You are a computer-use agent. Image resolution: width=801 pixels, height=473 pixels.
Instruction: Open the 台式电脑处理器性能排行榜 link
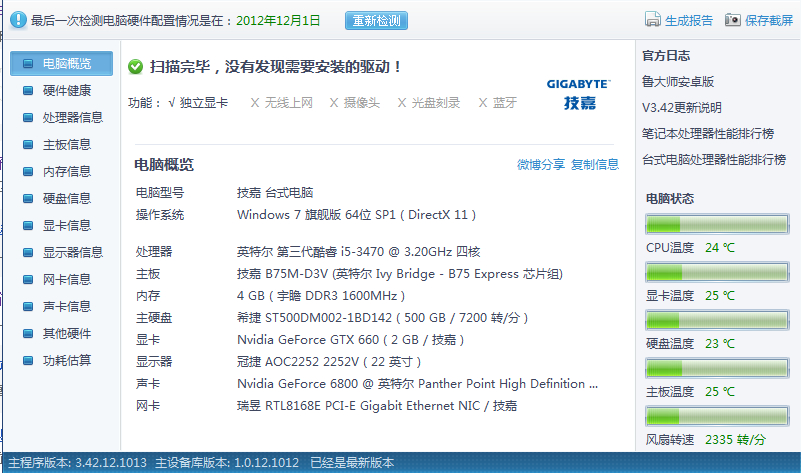tap(714, 160)
